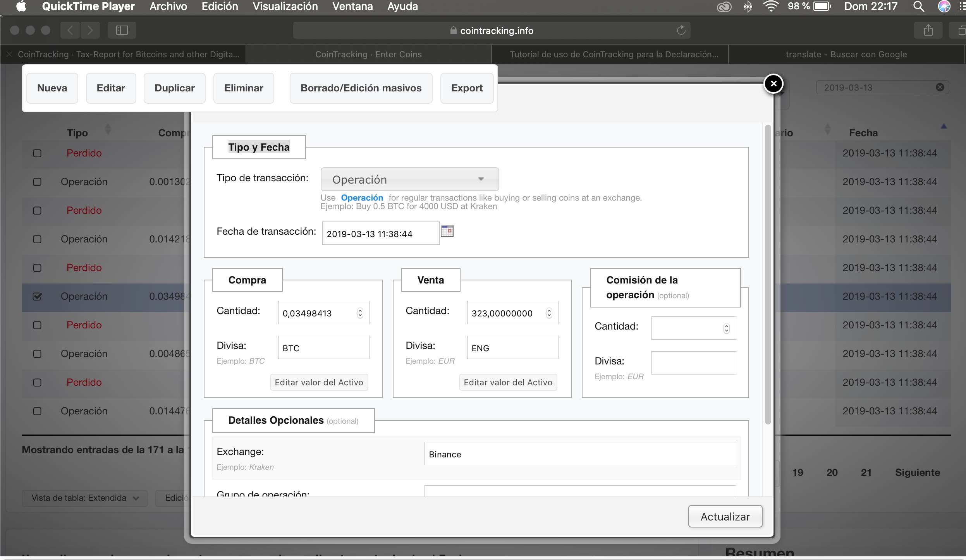
Task: Click the Exchange Binance field
Action: coord(580,453)
